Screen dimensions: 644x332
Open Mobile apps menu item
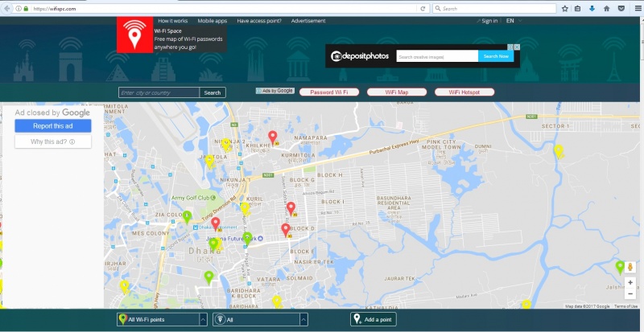pyautogui.click(x=212, y=21)
